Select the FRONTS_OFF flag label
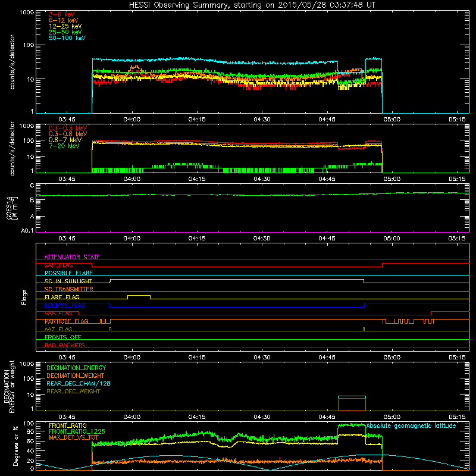 pyautogui.click(x=63, y=337)
